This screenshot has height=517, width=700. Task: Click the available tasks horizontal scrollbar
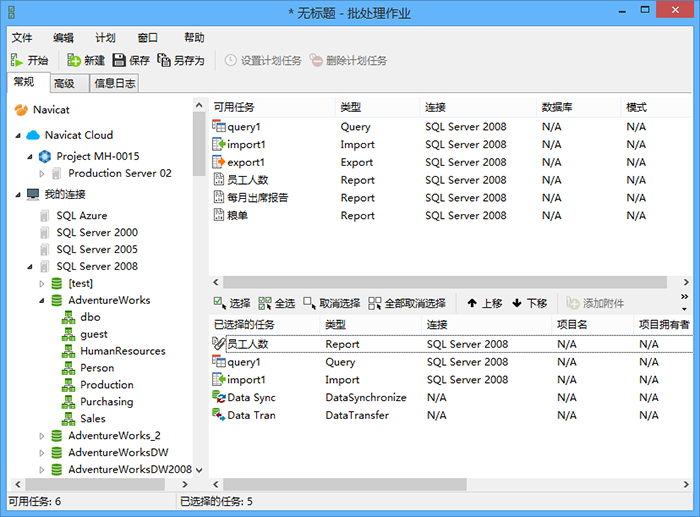tap(445, 282)
